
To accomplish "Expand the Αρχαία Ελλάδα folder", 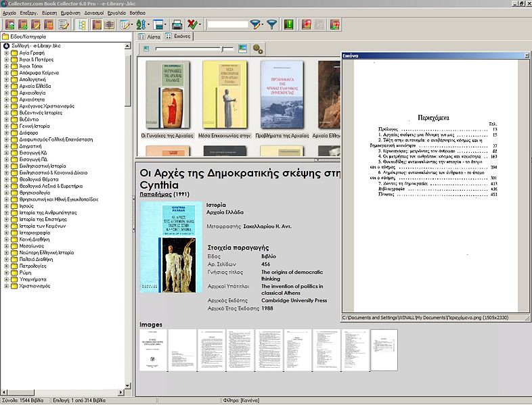I will [6, 86].
